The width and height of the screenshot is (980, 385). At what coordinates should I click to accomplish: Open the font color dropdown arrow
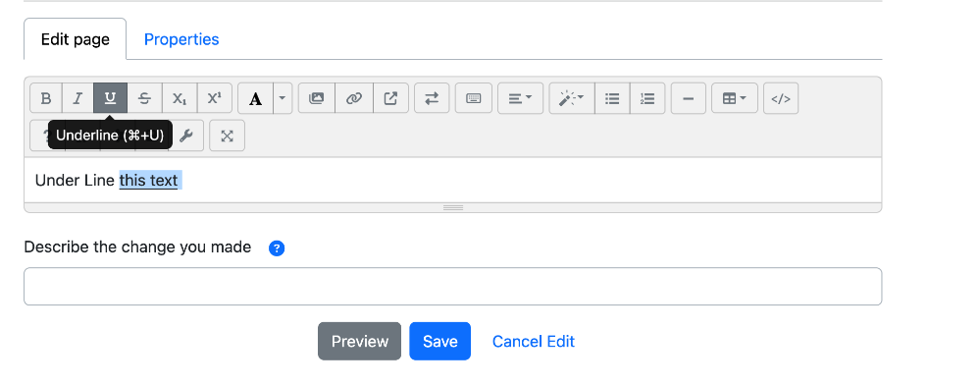[x=283, y=98]
